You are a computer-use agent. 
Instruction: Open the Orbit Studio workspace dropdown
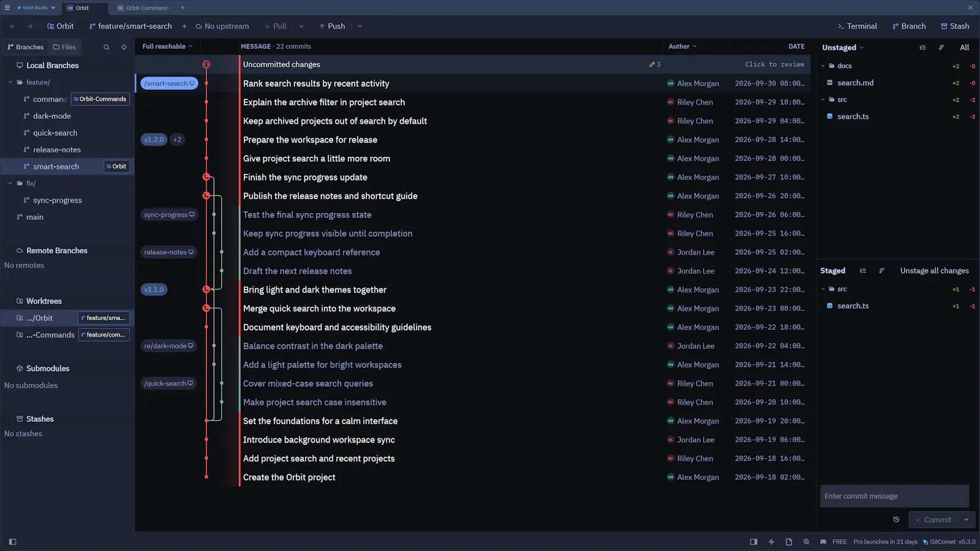(36, 8)
